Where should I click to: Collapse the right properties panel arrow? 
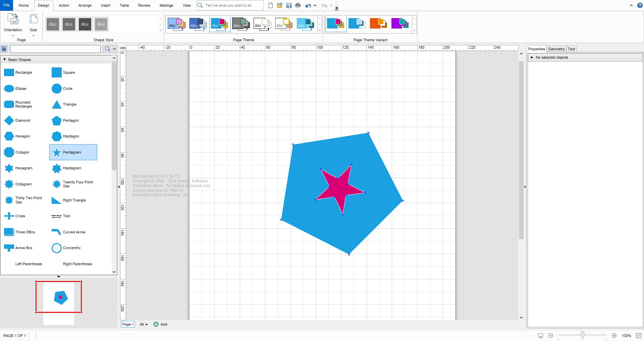point(525,187)
